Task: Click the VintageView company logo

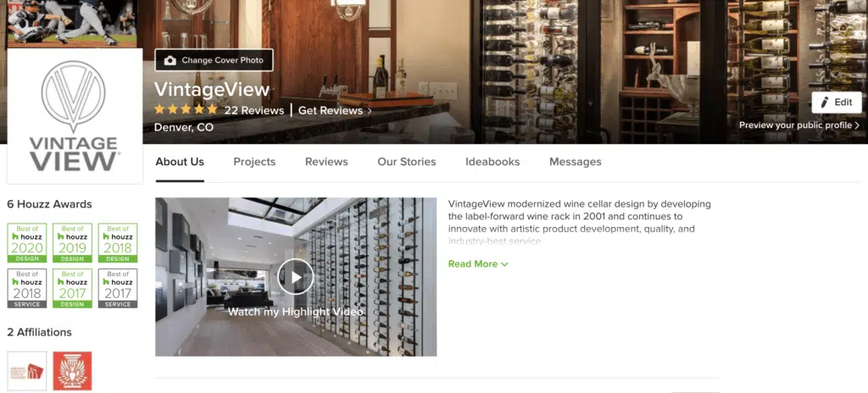Action: click(x=75, y=116)
